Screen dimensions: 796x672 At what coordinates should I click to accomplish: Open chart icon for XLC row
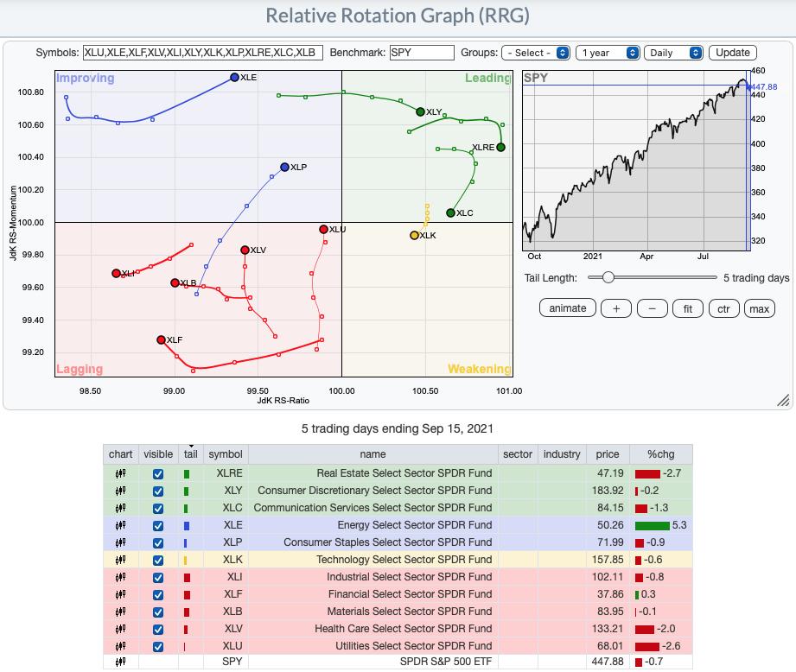click(120, 508)
